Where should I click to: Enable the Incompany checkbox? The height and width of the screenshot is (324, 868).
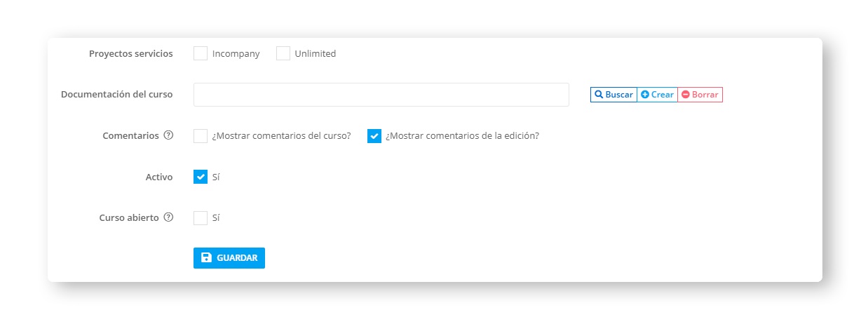pyautogui.click(x=201, y=53)
